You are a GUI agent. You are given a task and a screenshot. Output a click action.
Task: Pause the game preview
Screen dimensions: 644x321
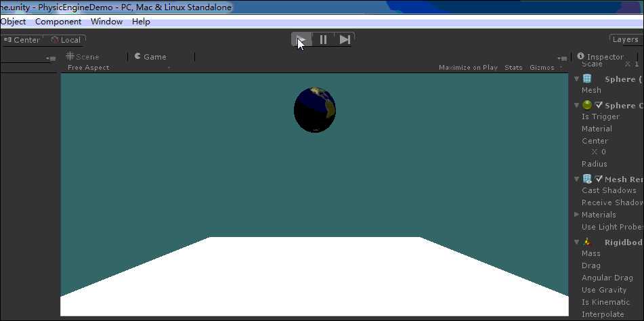[x=323, y=39]
